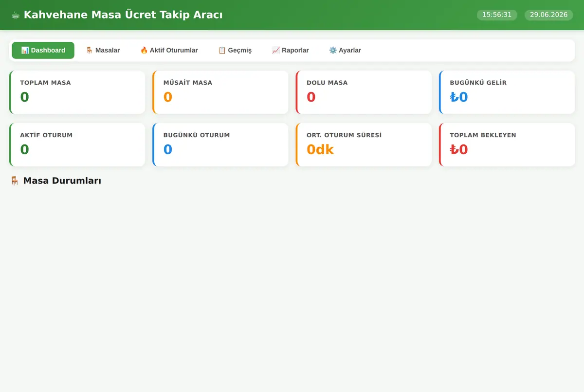The width and height of the screenshot is (584, 392).
Task: Select the Toplam Masa stat card
Action: [77, 92]
